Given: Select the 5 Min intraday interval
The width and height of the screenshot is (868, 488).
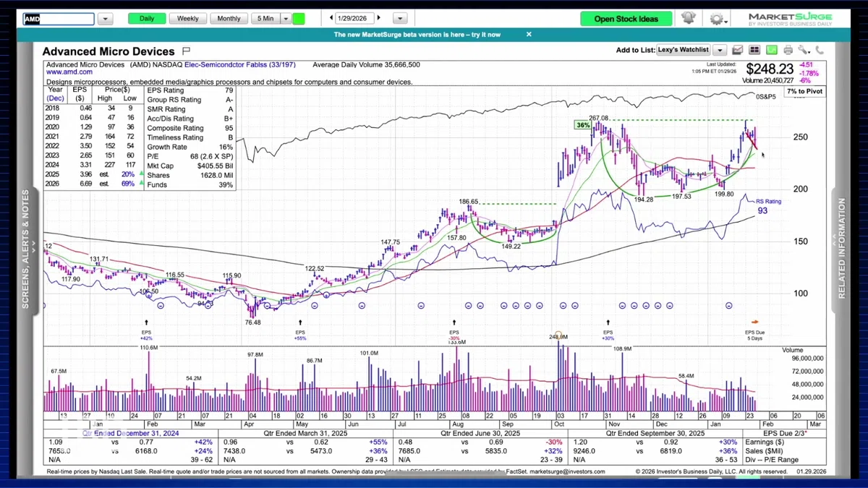Looking at the screenshot, I should [x=265, y=19].
